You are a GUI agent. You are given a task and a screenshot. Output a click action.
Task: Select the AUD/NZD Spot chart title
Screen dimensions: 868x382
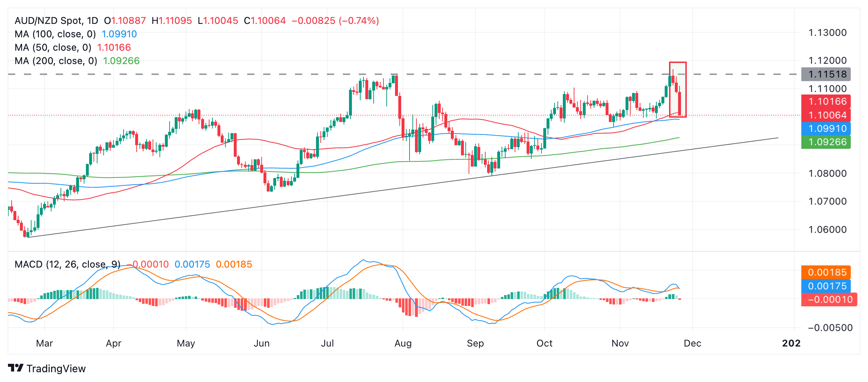click(x=56, y=21)
